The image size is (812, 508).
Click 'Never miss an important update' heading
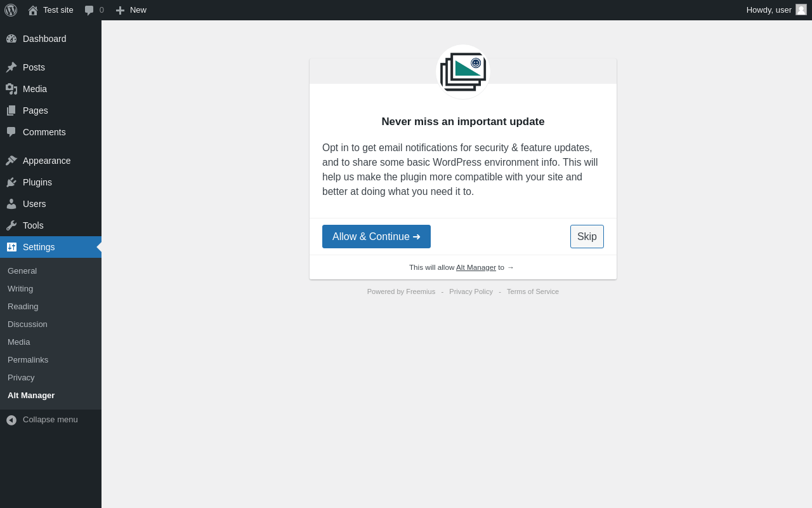(x=463, y=122)
